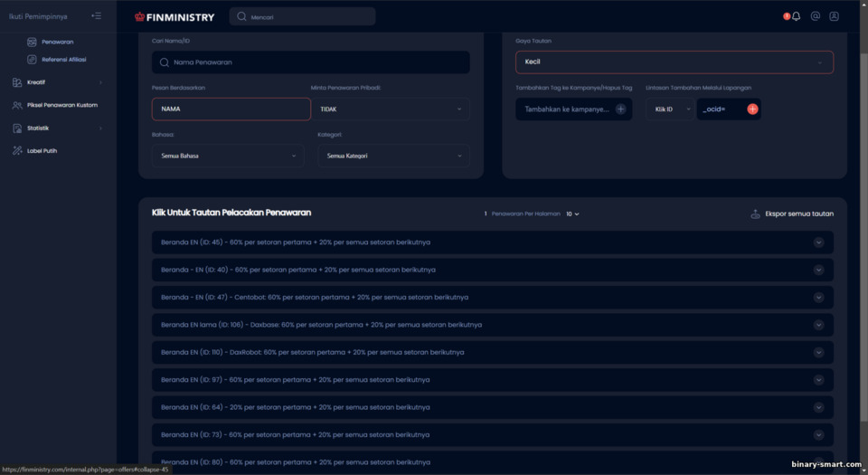868x475 pixels.
Task: Expand the Kreatif submenu chevron
Action: pyautogui.click(x=100, y=82)
